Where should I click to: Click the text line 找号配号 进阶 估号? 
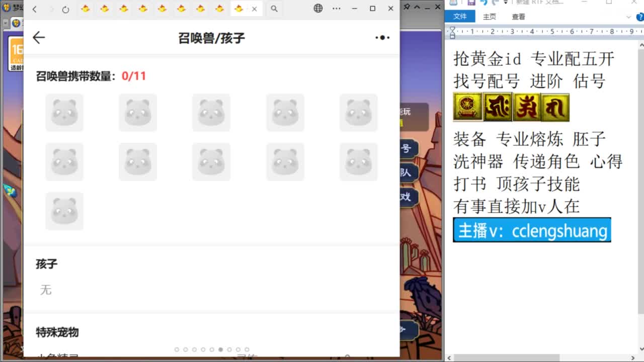pyautogui.click(x=529, y=81)
